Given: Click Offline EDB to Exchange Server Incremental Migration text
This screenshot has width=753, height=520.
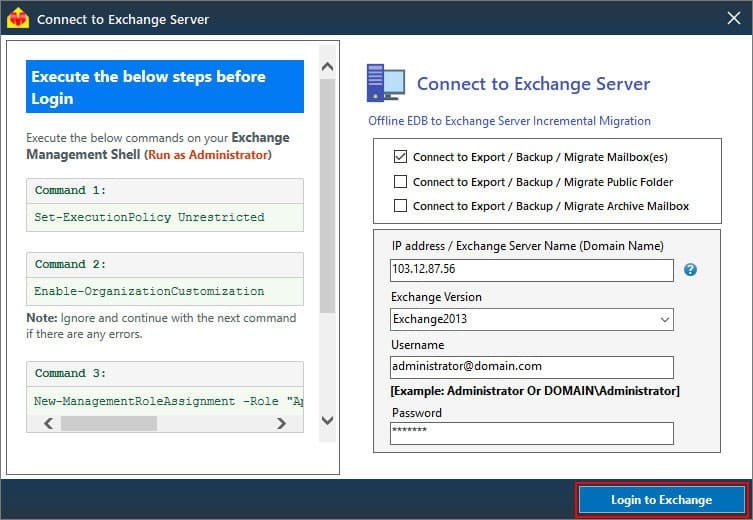Looking at the screenshot, I should pyautogui.click(x=510, y=121).
